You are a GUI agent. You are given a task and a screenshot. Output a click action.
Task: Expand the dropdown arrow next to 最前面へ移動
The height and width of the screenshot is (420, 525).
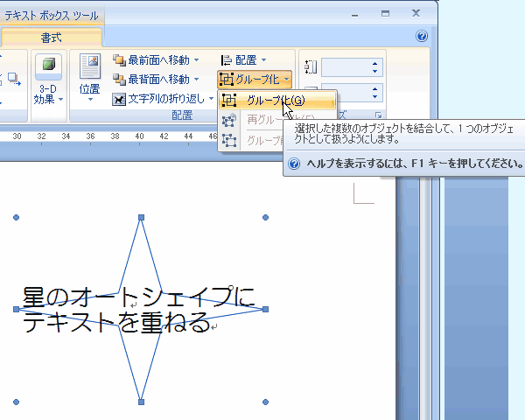point(197,60)
